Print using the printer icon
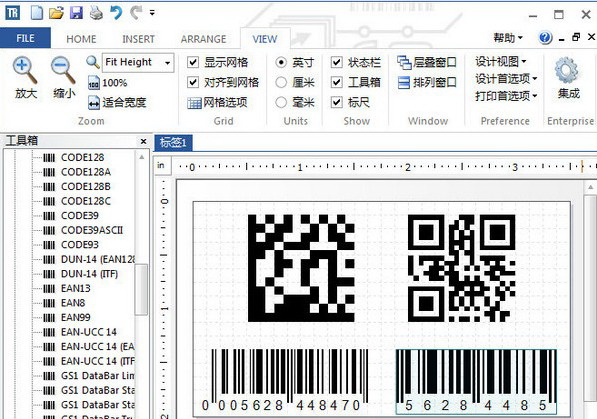The width and height of the screenshot is (597, 419). [96, 13]
